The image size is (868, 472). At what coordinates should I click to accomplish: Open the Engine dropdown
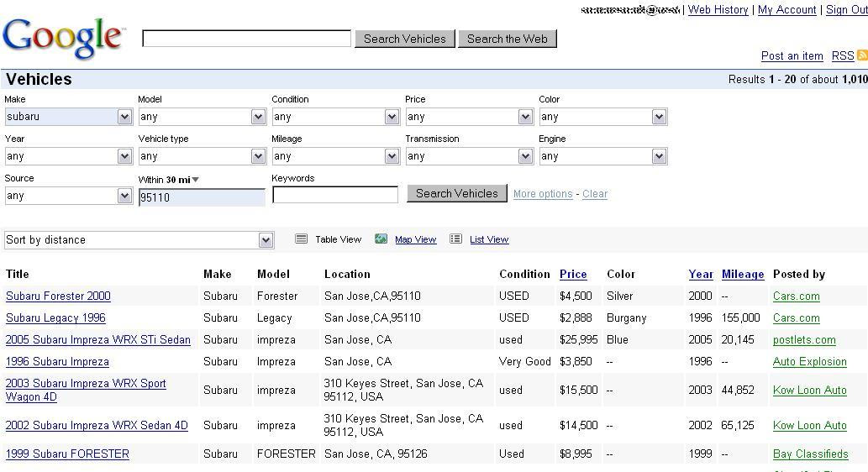602,156
